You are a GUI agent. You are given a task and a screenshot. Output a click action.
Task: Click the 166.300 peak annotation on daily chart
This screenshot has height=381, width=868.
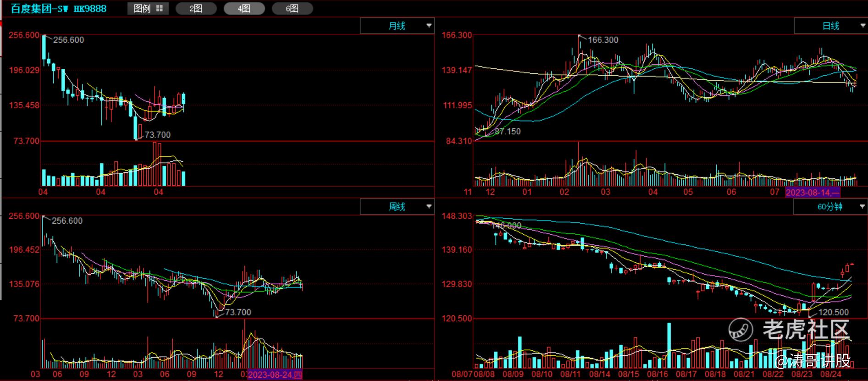point(603,40)
